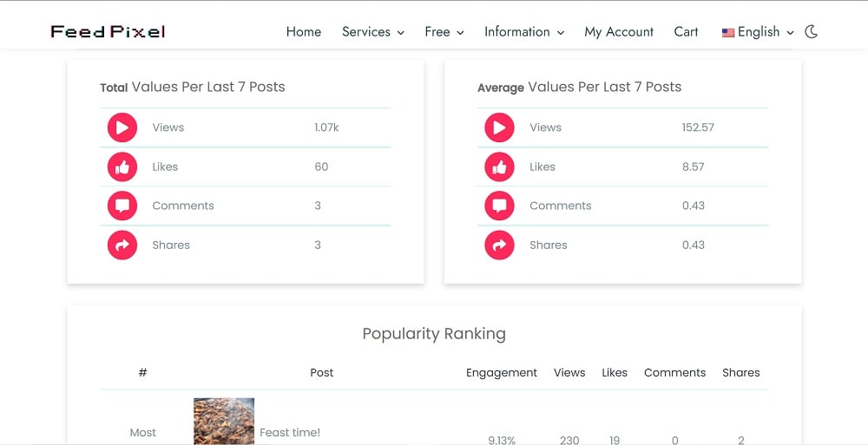Open the Free dropdown menu
Screen dimensions: 868x445
pos(444,32)
